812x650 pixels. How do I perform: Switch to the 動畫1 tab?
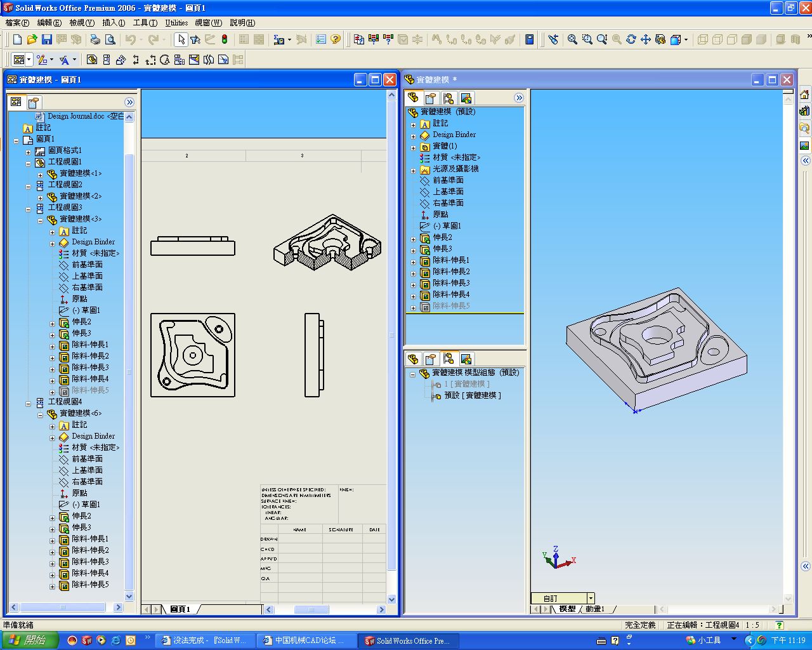594,609
